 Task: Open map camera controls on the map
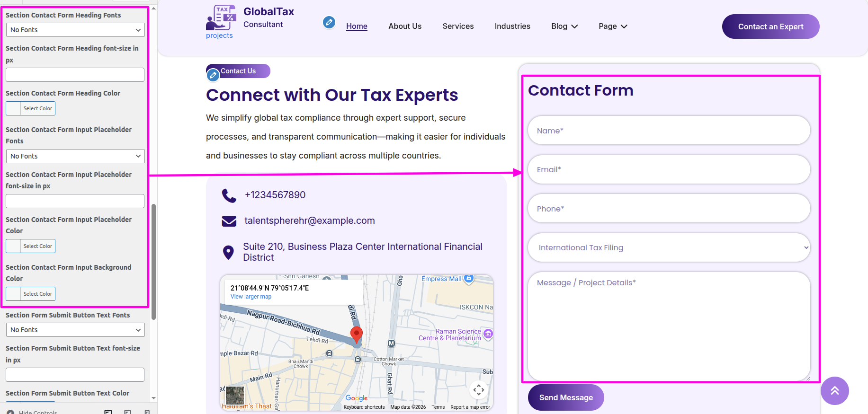(478, 390)
